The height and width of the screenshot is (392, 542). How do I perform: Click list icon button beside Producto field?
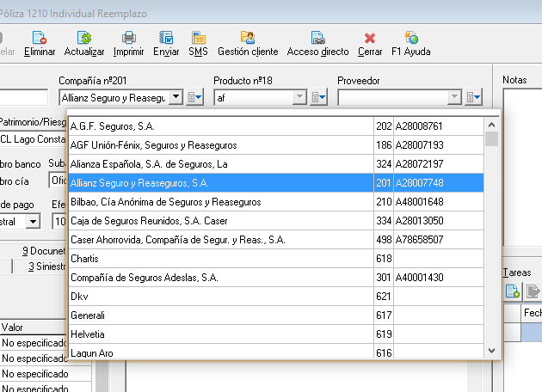click(x=318, y=97)
